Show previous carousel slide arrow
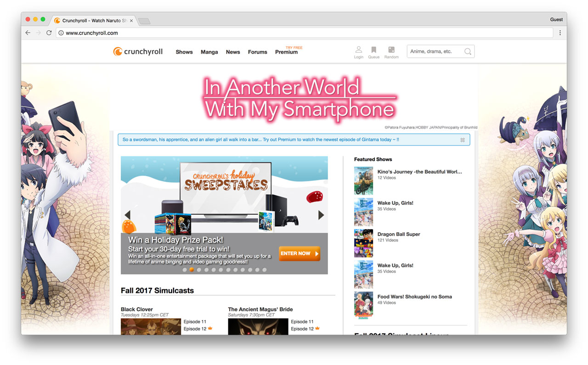Viewport: 588px width, 365px height. point(127,215)
